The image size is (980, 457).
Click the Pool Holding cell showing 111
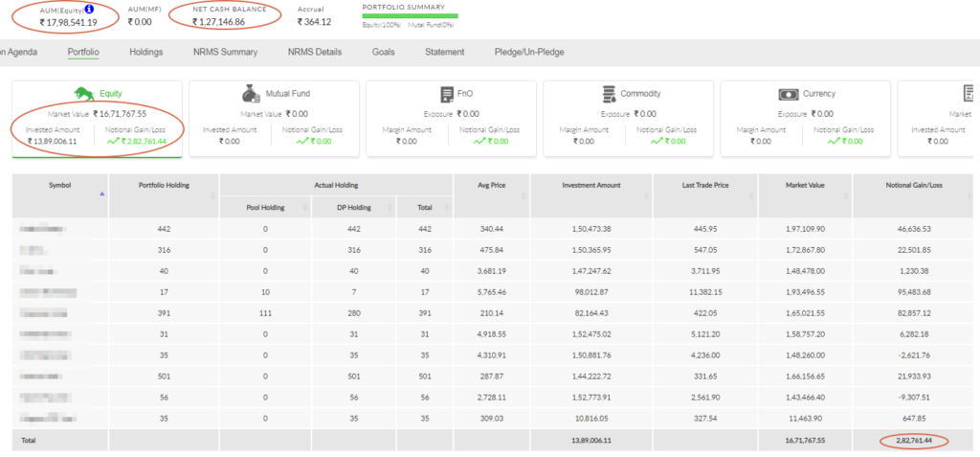coord(266,313)
